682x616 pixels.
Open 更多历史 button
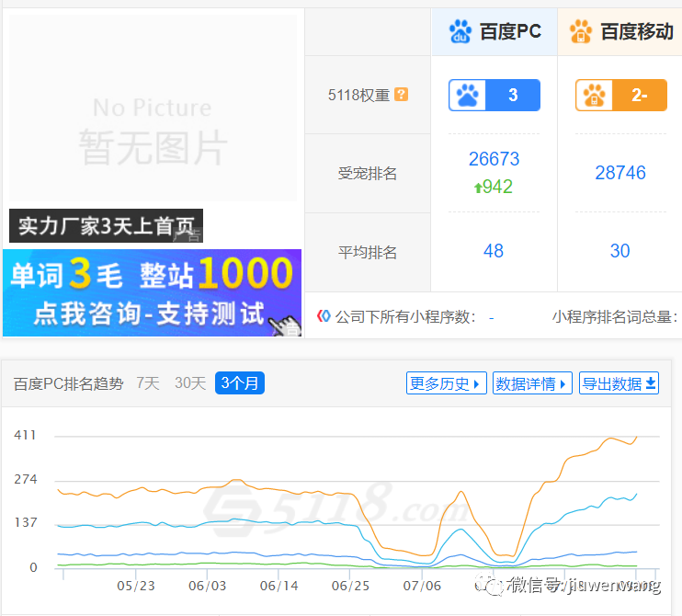pos(447,382)
